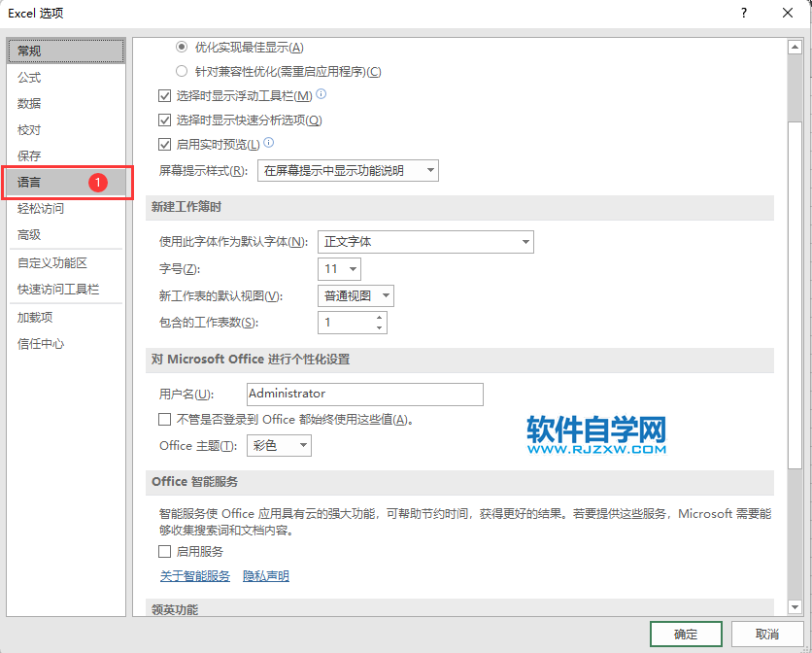Toggle 启用实时预览 checkbox

(165, 144)
